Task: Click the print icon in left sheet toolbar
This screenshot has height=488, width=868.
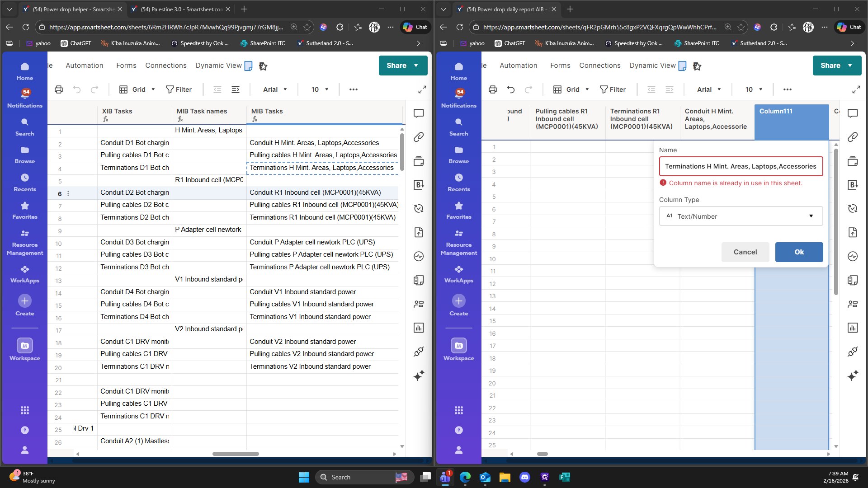Action: point(59,89)
